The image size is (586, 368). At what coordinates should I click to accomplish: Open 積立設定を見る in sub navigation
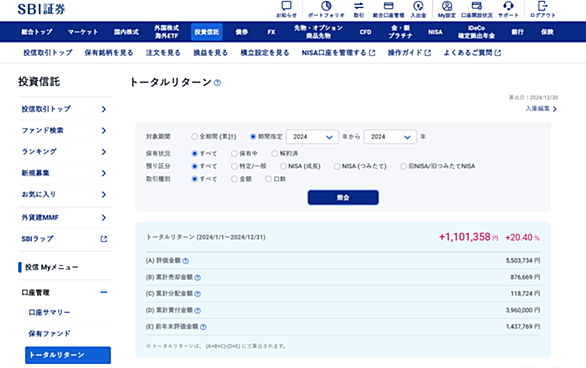[x=265, y=53]
